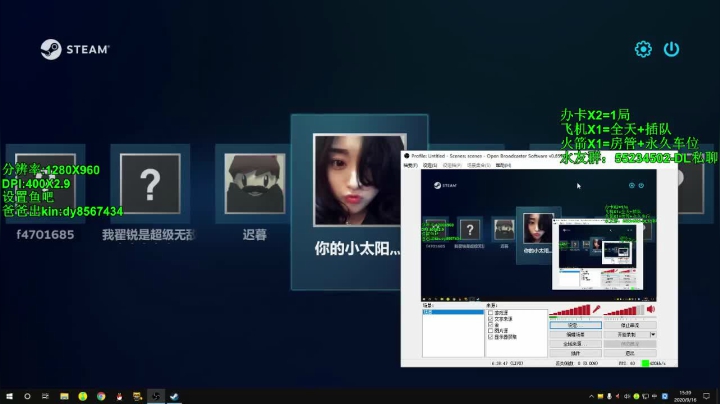Click the Edit Scene (编辑场景) button
Image resolution: width=720 pixels, height=404 pixels.
coord(575,335)
